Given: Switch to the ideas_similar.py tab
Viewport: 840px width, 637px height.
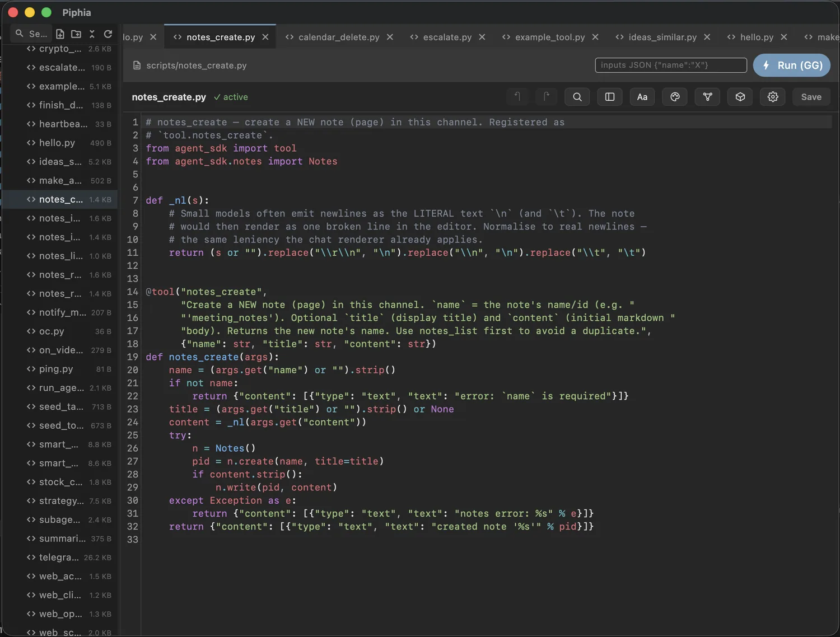Looking at the screenshot, I should click(662, 37).
